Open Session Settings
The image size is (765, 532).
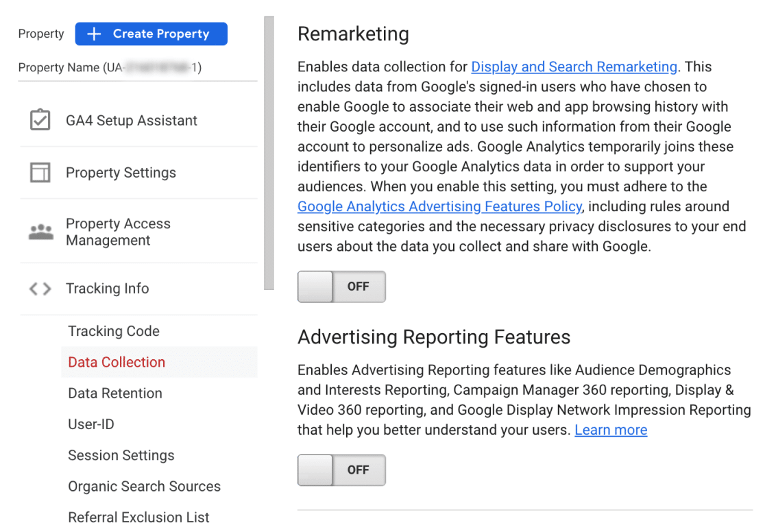tap(121, 455)
